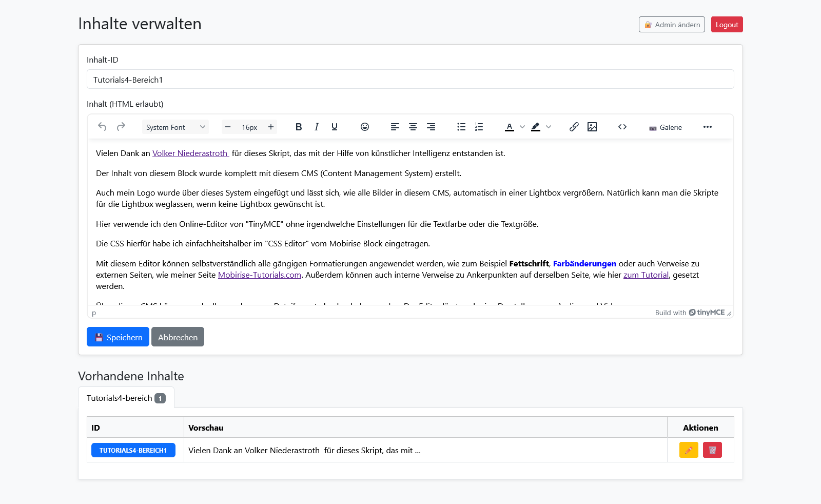Expand the highlight color options arrow
Image resolution: width=821 pixels, height=504 pixels.
pos(549,127)
